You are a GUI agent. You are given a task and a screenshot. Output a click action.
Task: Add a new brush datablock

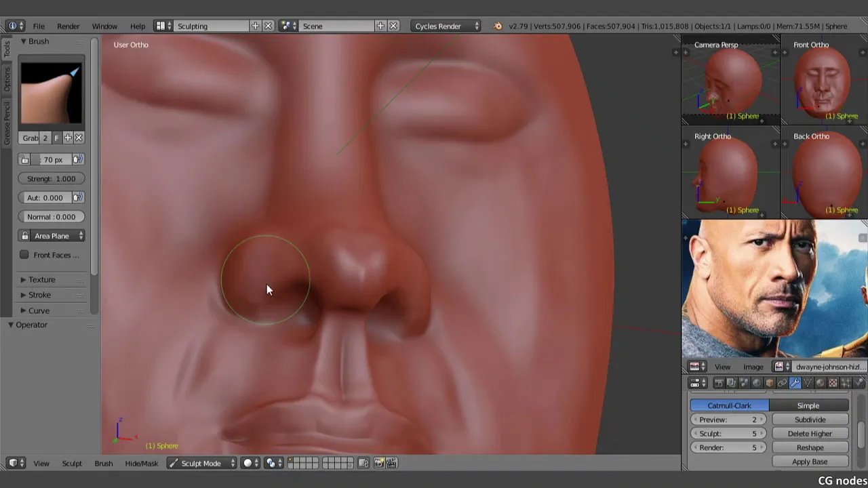pyautogui.click(x=68, y=138)
